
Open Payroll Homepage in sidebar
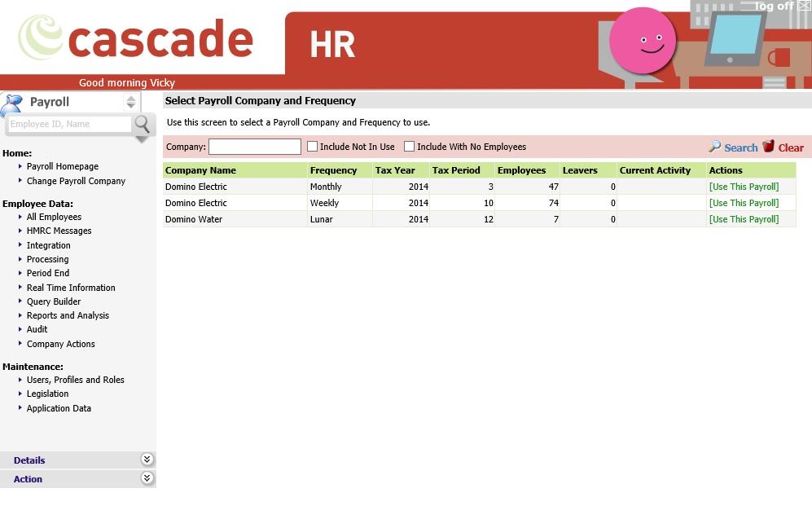coord(63,166)
